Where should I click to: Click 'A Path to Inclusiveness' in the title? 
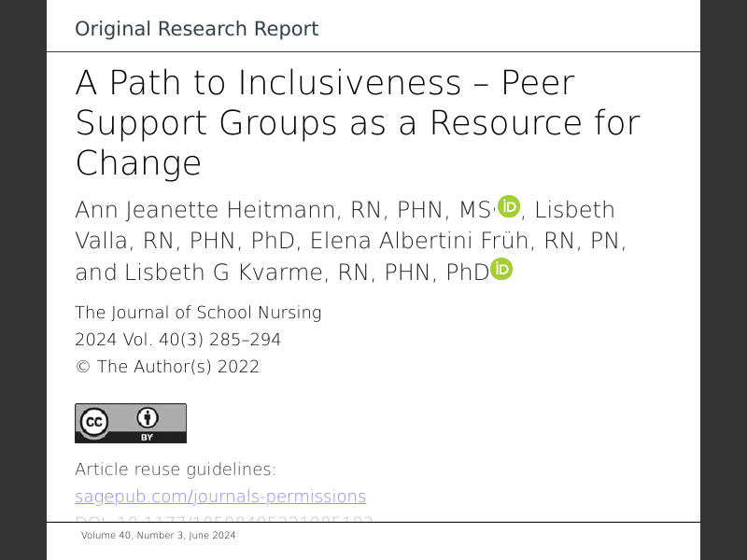(269, 84)
